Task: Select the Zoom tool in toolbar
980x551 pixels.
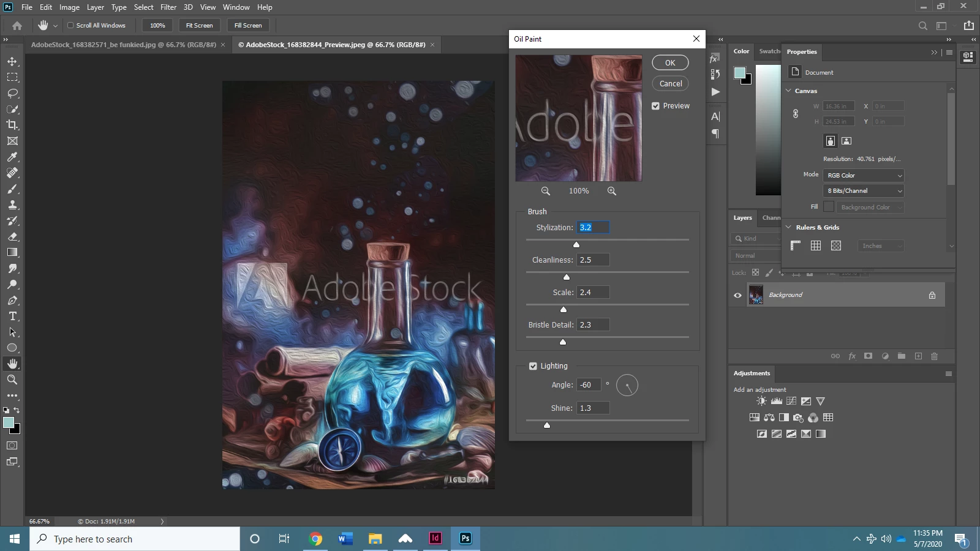Action: [12, 380]
